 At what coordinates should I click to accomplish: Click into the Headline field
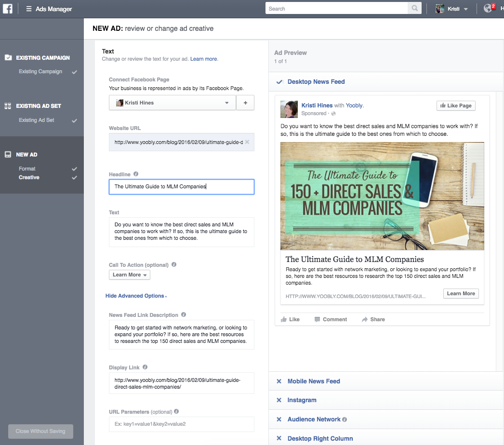(181, 187)
